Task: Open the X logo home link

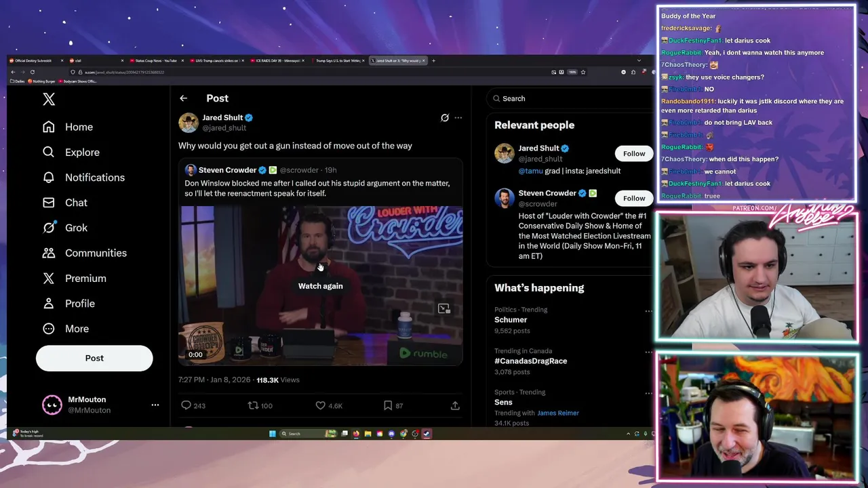Action: click(49, 100)
